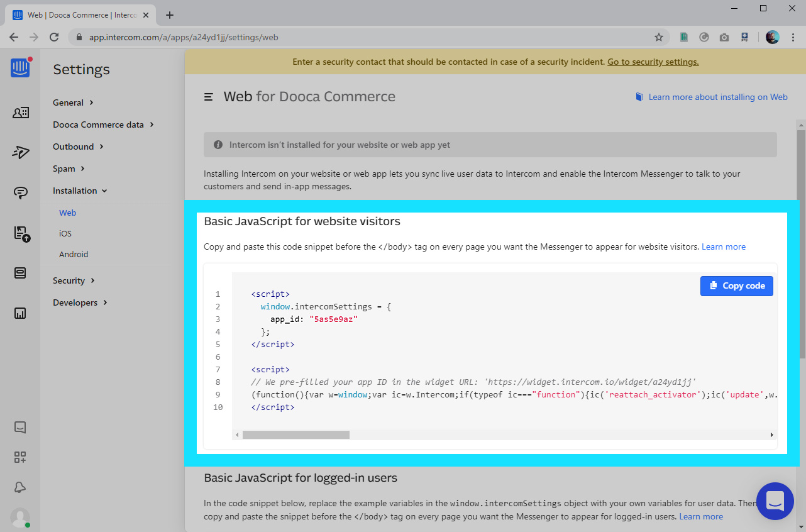Open the notifications bell icon in sidebar
The width and height of the screenshot is (806, 532).
pos(20,487)
